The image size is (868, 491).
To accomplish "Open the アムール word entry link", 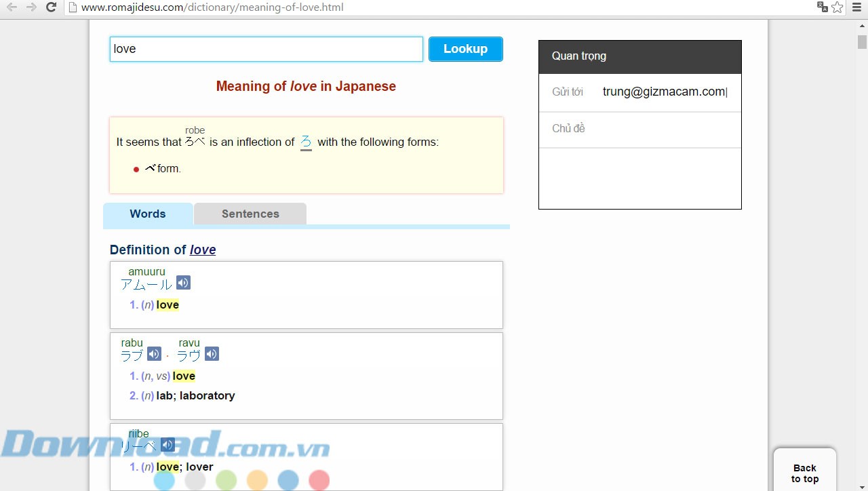I will pyautogui.click(x=146, y=284).
